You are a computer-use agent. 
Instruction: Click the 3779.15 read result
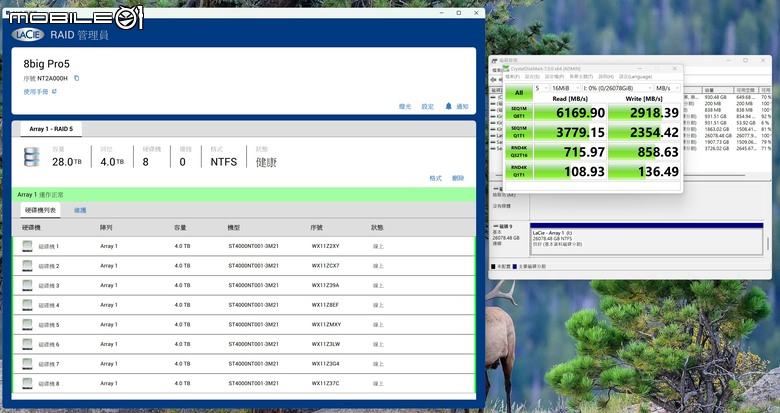(570, 132)
